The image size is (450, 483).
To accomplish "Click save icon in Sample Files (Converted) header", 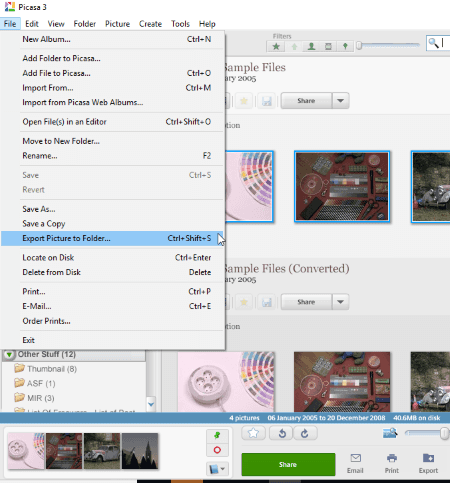I will point(266,302).
